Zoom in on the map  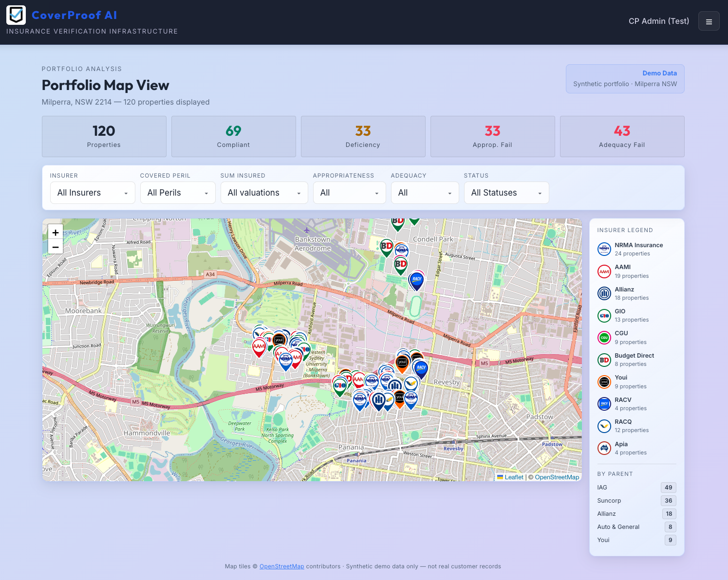[56, 233]
